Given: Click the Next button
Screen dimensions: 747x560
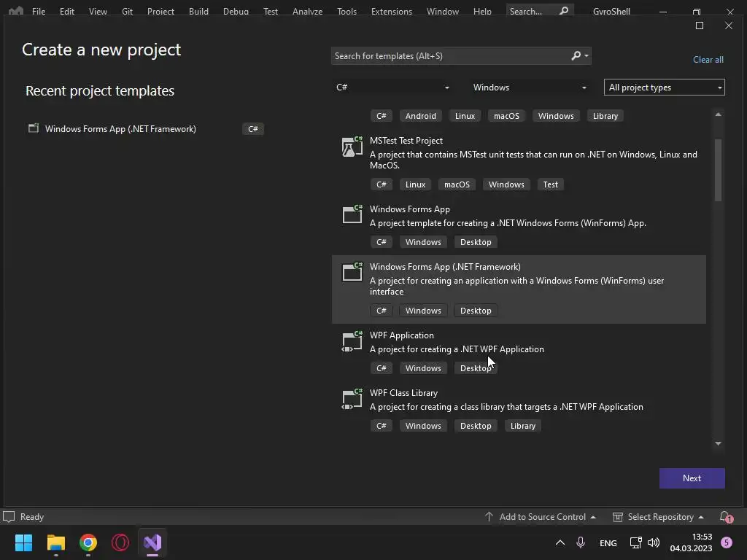Looking at the screenshot, I should coord(692,478).
